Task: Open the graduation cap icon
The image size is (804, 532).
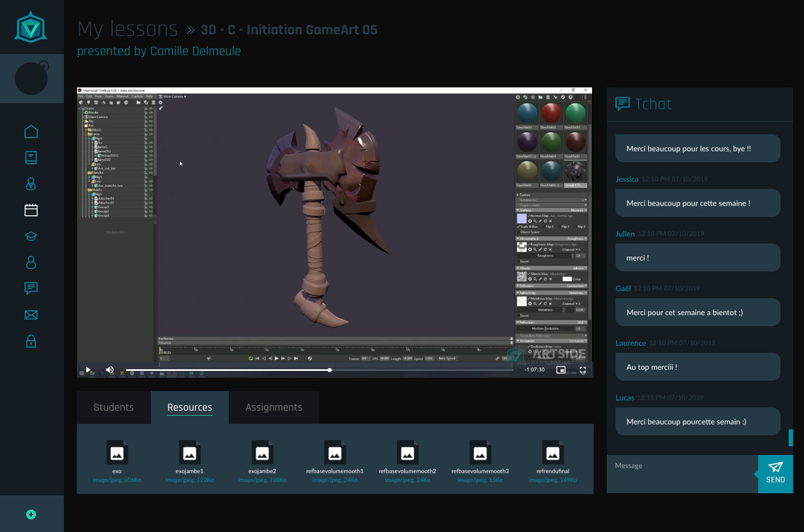Action: tap(31, 237)
